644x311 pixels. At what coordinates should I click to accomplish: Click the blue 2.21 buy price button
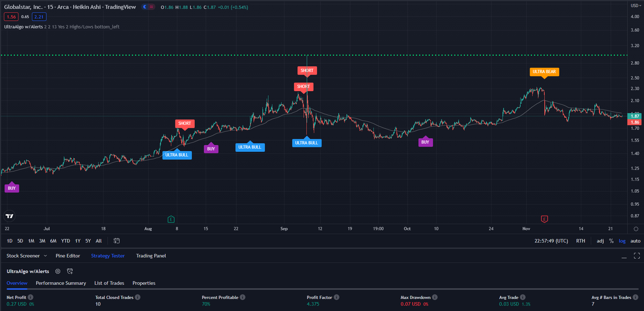[39, 17]
